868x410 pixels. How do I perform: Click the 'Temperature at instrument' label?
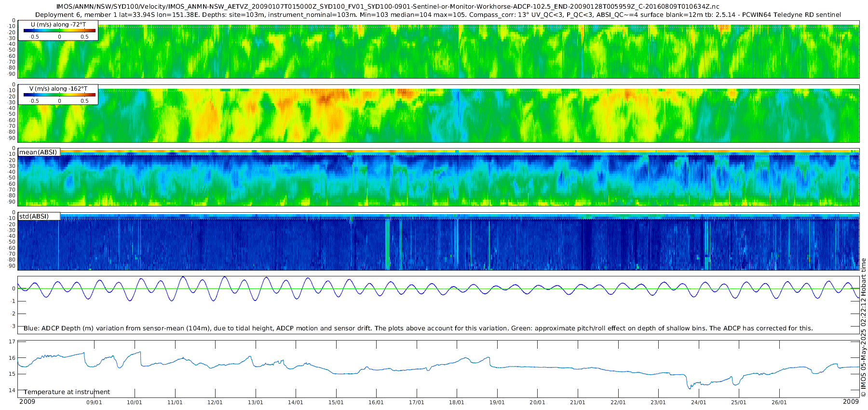67,392
